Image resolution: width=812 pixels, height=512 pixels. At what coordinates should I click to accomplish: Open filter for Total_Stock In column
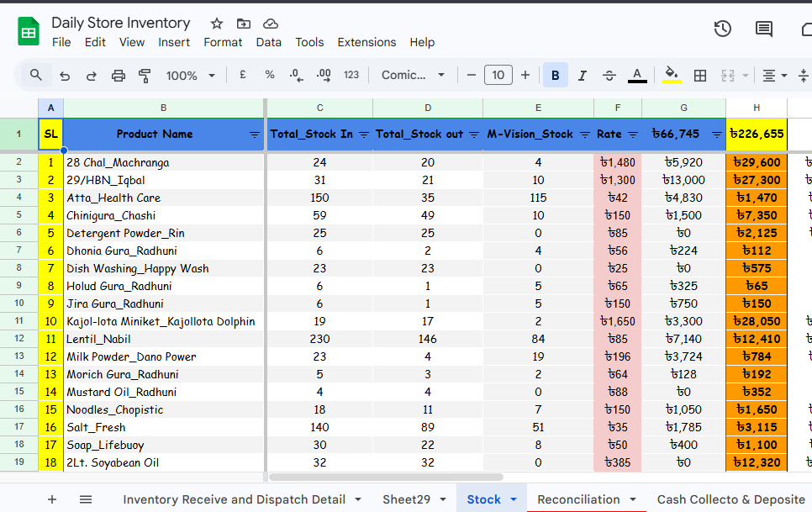(x=364, y=135)
